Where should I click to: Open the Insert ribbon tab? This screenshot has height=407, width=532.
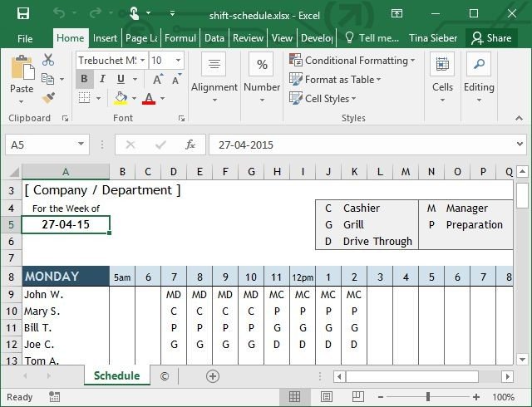click(x=105, y=38)
